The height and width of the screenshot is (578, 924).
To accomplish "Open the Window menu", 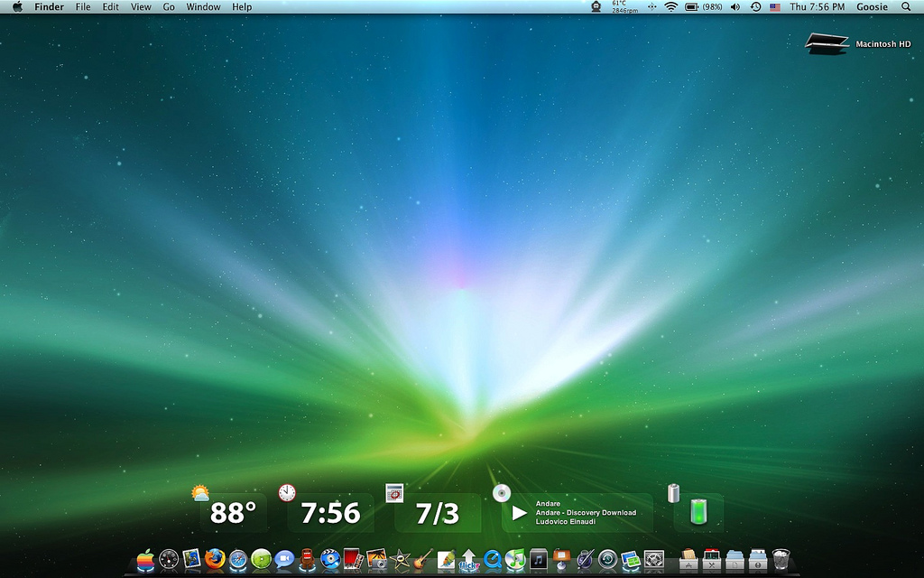I will [203, 7].
